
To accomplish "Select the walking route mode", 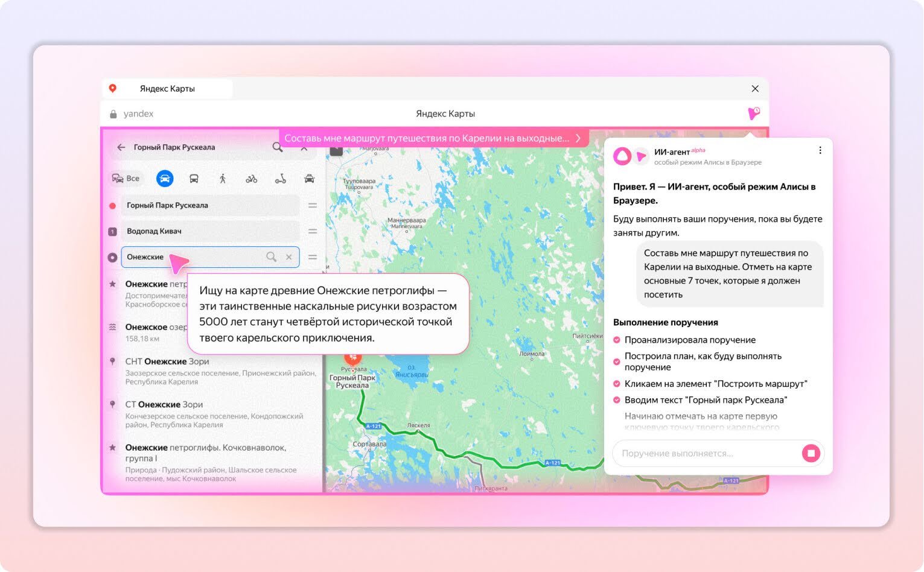I will (223, 179).
